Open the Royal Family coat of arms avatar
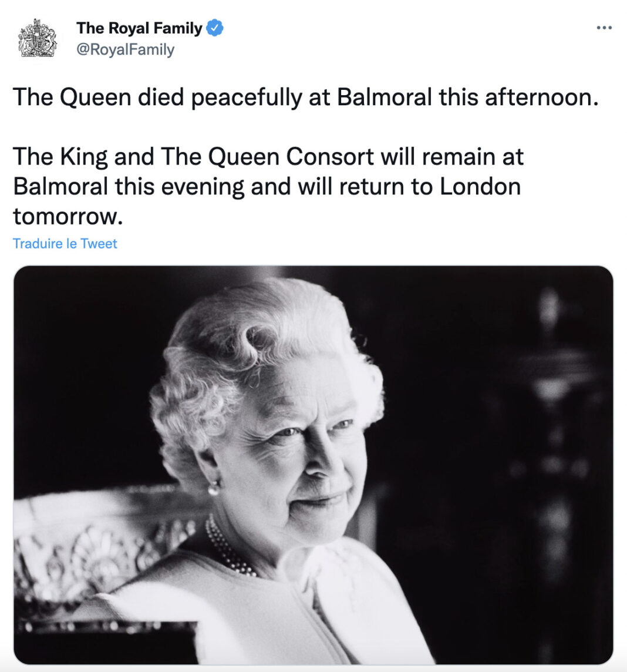The width and height of the screenshot is (627, 672). (x=37, y=38)
